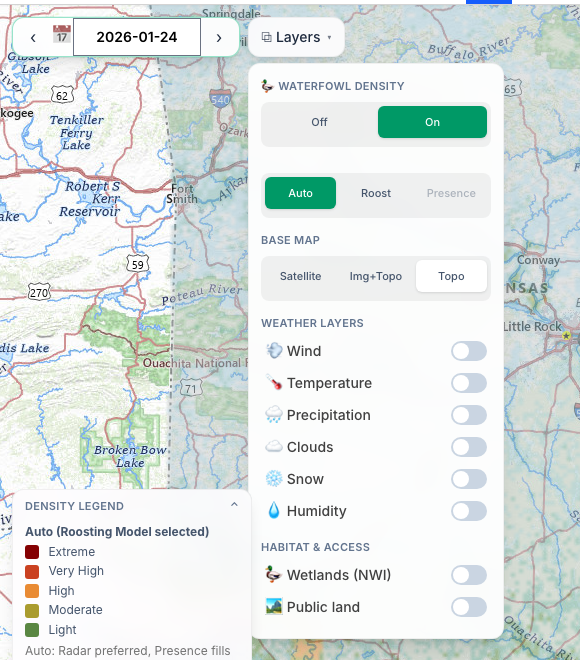
Task: Click the Moderate olive swatch
Action: tap(32, 610)
